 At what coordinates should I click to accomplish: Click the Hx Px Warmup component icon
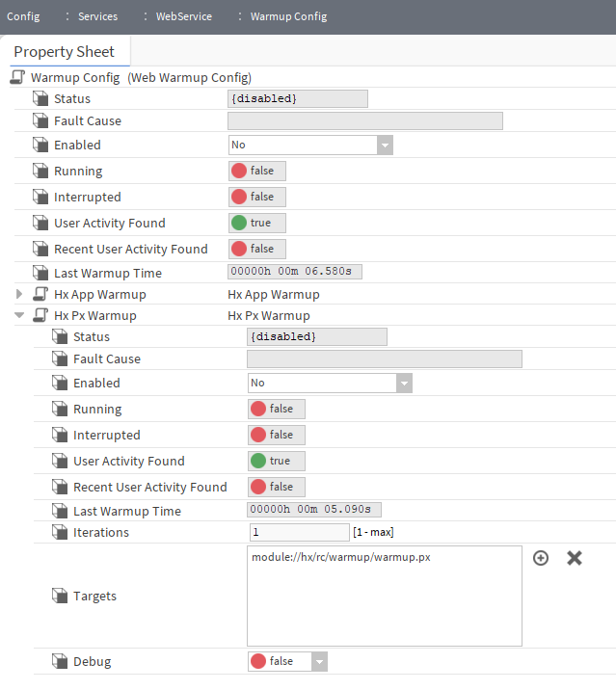[40, 315]
